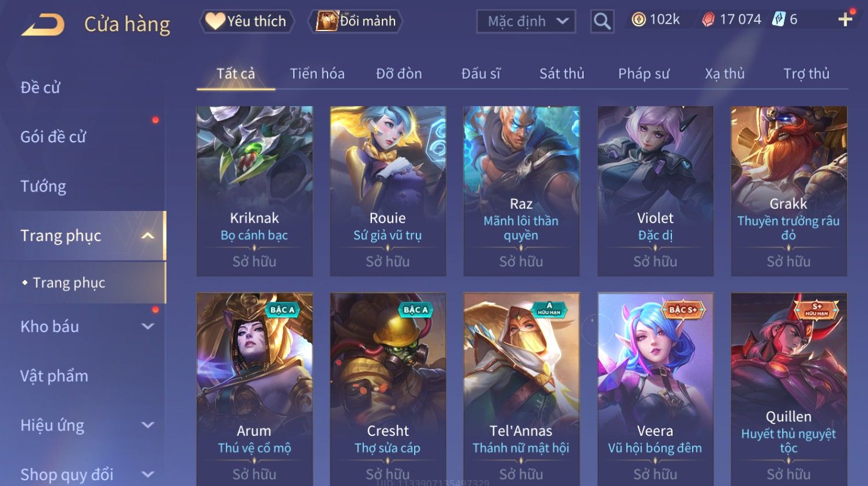Screen dimensions: 868x486
Task: Open the Veera Vũ hội bóng đêm card
Action: tap(655, 389)
